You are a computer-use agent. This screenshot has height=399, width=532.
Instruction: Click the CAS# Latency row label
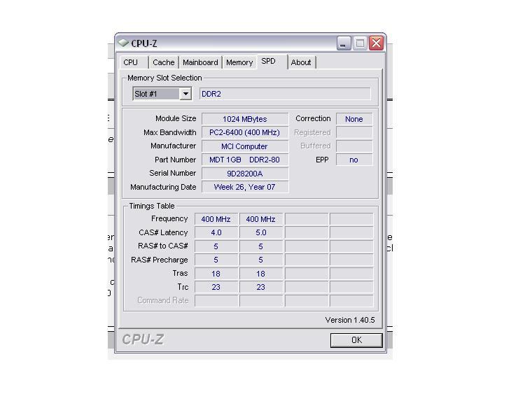163,232
